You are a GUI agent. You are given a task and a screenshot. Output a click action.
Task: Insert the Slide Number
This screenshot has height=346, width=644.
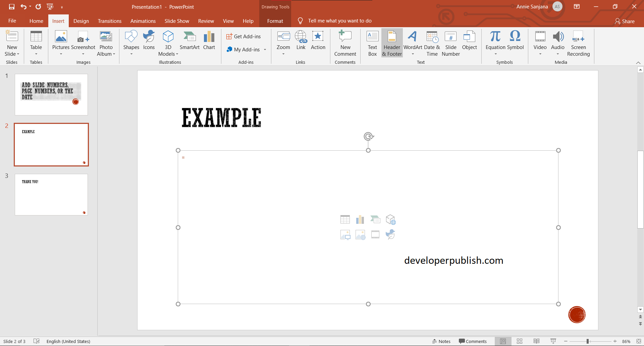tap(451, 43)
